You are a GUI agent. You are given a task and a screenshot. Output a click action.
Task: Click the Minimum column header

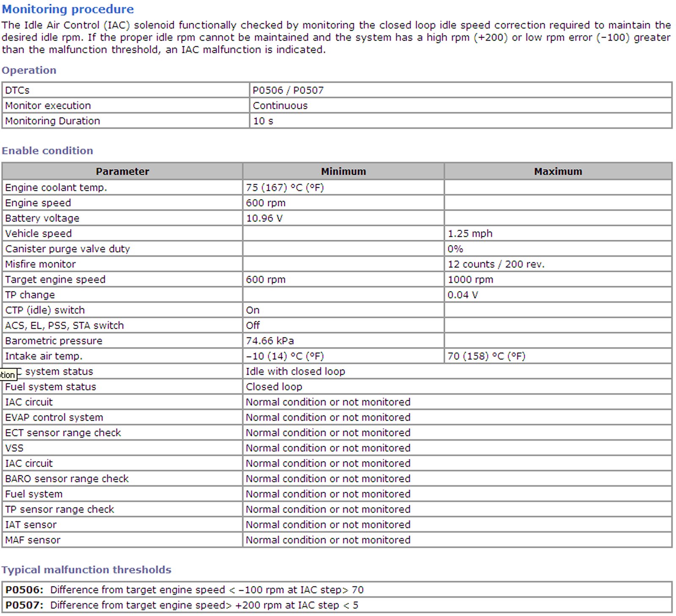(x=343, y=171)
